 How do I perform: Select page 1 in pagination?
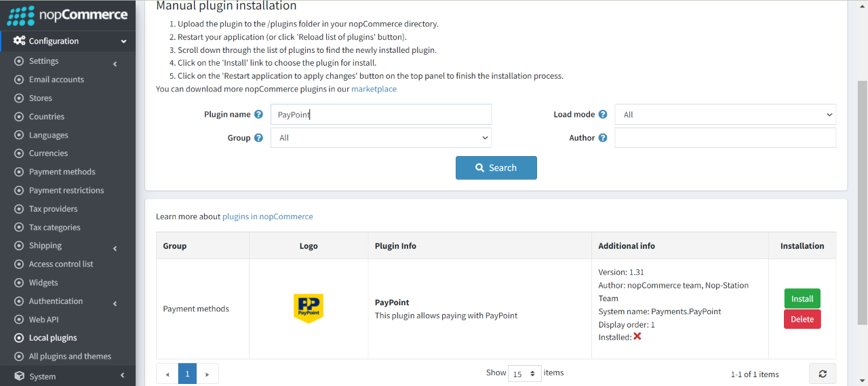point(188,374)
